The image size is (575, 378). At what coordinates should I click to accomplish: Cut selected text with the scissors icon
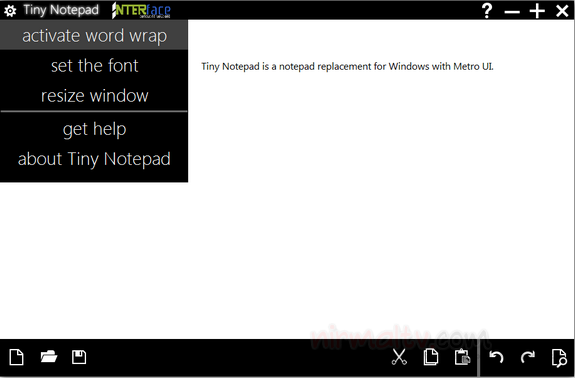(x=399, y=357)
